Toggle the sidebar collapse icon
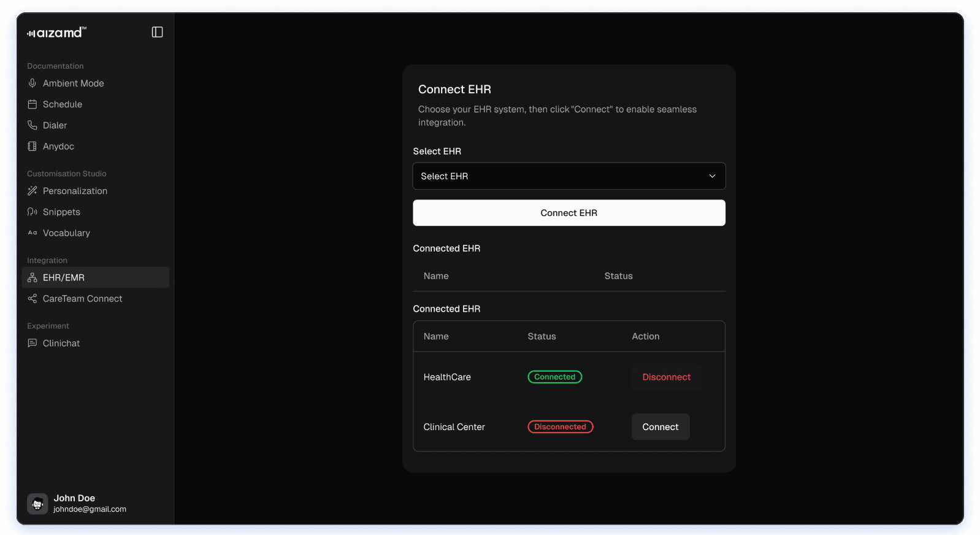This screenshot has width=980, height=535. click(x=157, y=32)
